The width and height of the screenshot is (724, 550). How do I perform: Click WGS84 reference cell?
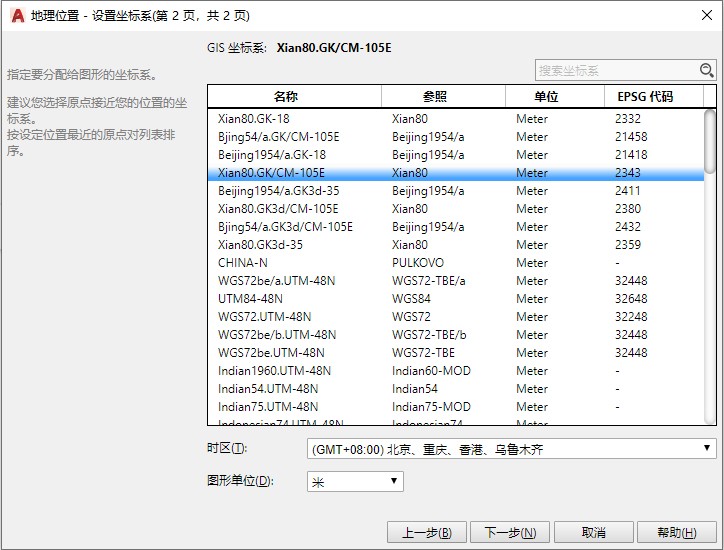click(x=411, y=299)
